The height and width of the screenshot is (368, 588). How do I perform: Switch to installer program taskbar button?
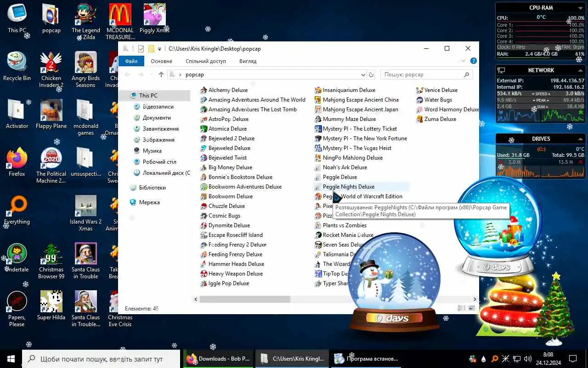[367, 359]
